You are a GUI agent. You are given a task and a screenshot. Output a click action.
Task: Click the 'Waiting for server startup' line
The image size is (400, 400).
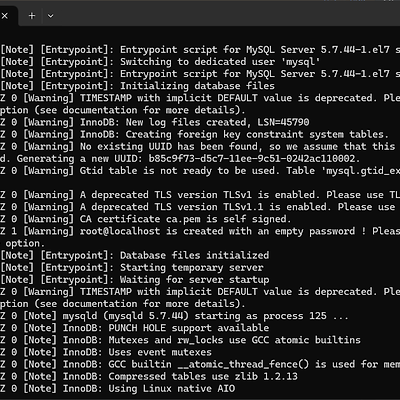click(x=135, y=280)
